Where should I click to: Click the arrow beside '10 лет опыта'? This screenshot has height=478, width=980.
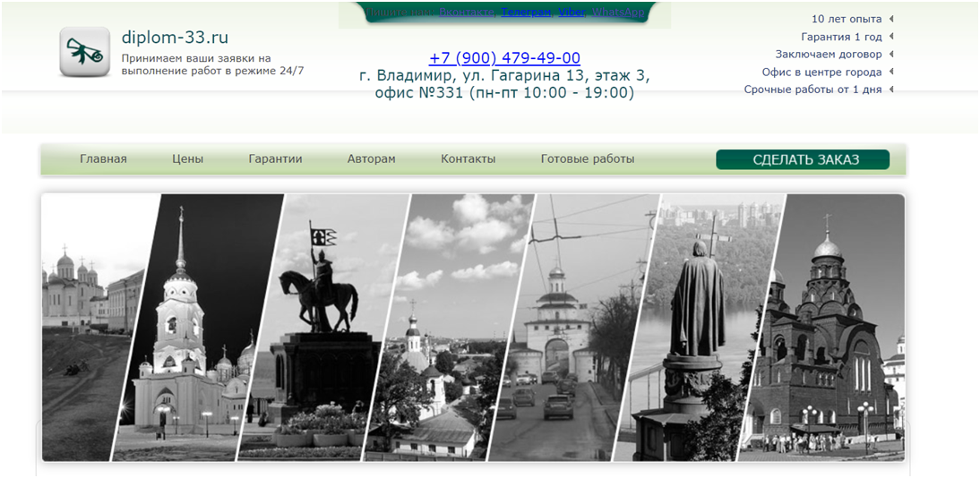[x=891, y=19]
